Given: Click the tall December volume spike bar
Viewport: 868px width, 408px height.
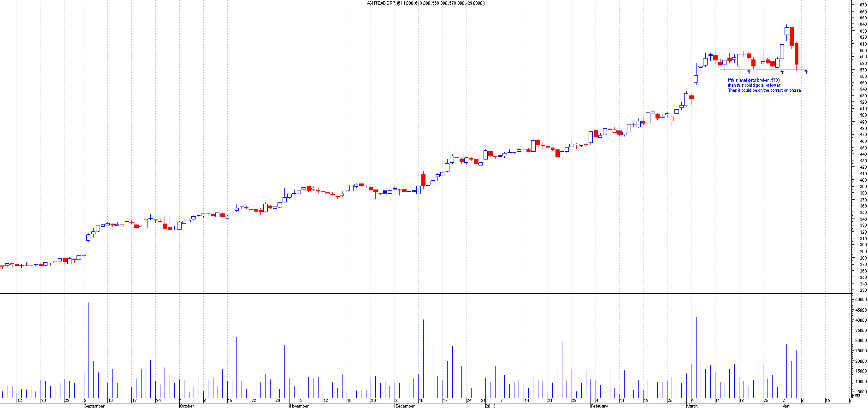Looking at the screenshot, I should (x=423, y=359).
